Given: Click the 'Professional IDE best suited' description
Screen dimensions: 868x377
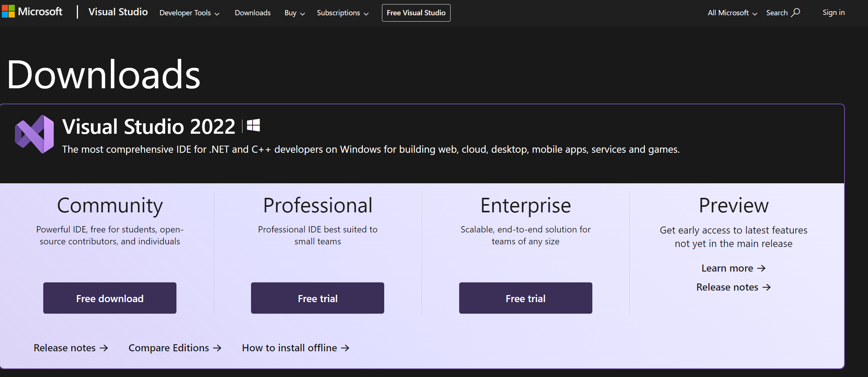Looking at the screenshot, I should (318, 235).
